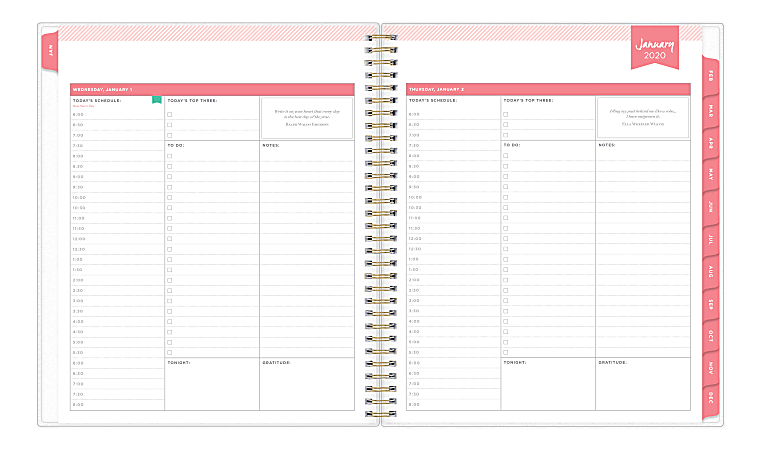This screenshot has width=761, height=450.
Task: Click the Notes area on Wednesday page
Action: tap(306, 250)
